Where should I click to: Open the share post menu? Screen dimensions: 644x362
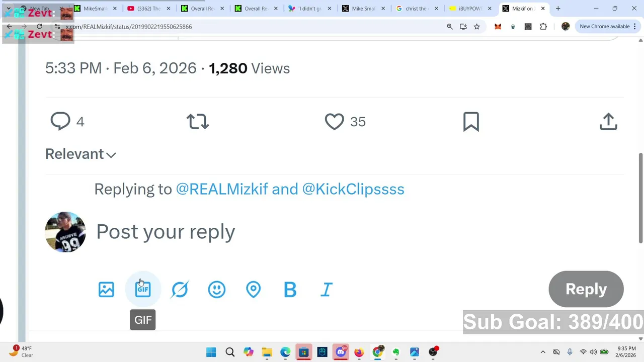(608, 122)
